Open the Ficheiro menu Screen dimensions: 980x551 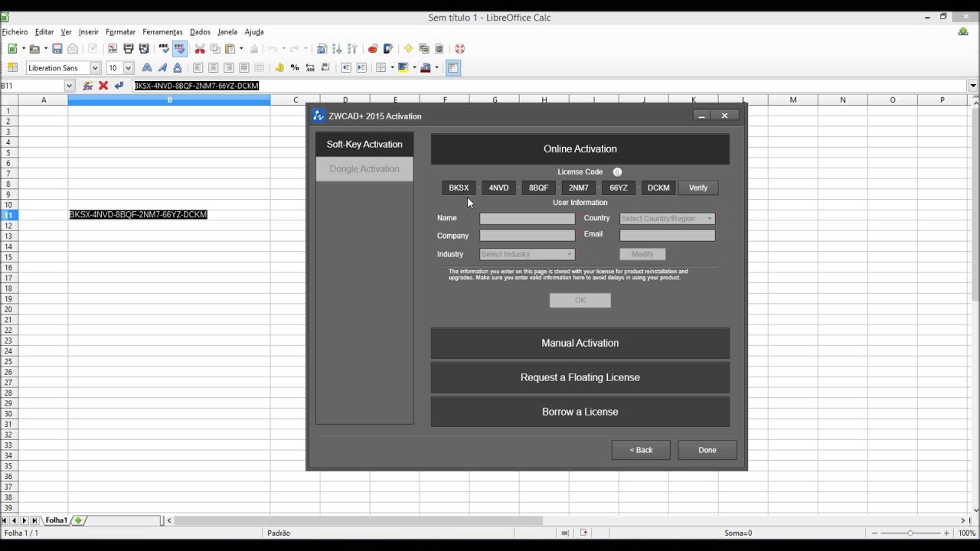click(15, 32)
